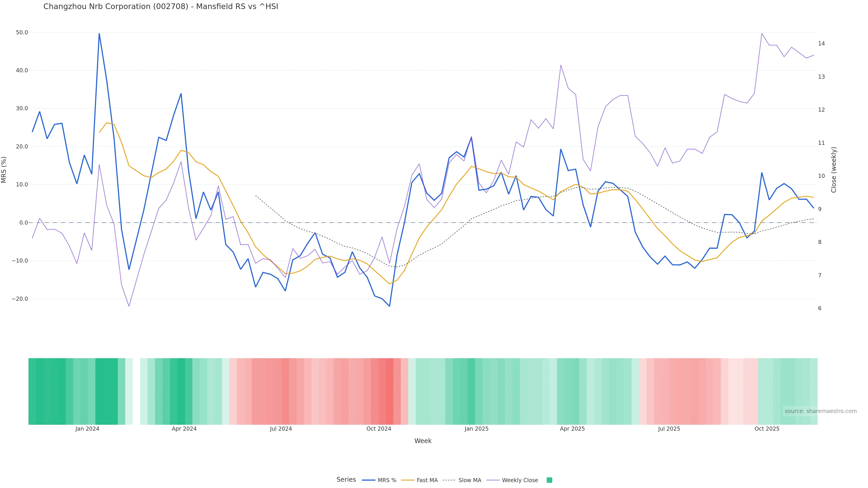
Task: Click the −20.0 left axis tick label
Action: click(x=20, y=299)
